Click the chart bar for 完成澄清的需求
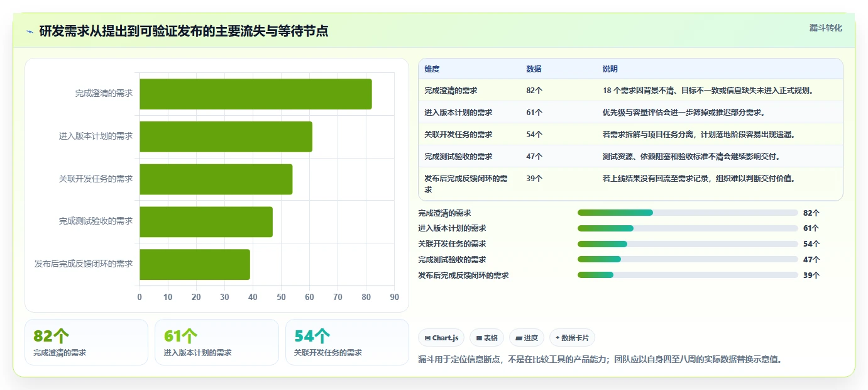Image resolution: width=868 pixels, height=390 pixels. (x=255, y=94)
